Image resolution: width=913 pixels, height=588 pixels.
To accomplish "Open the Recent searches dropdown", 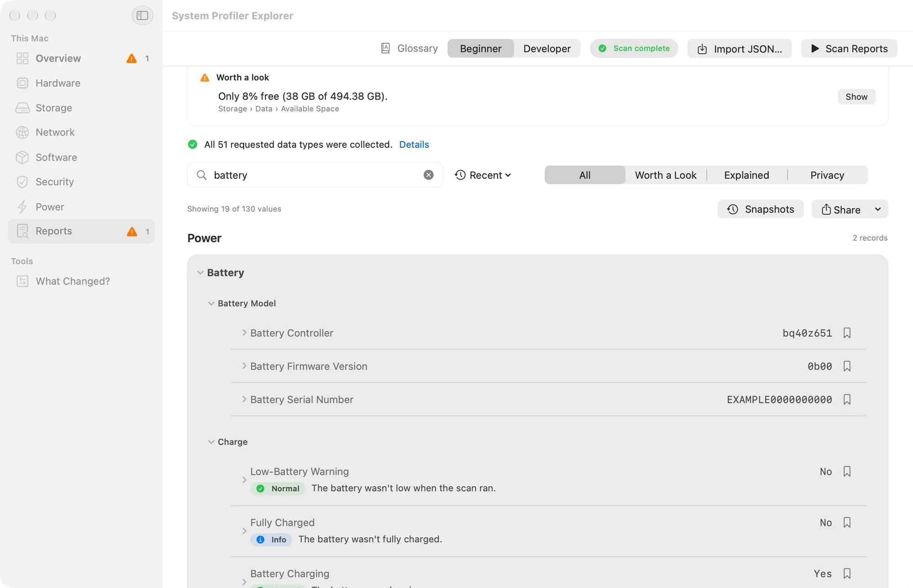I will (483, 175).
